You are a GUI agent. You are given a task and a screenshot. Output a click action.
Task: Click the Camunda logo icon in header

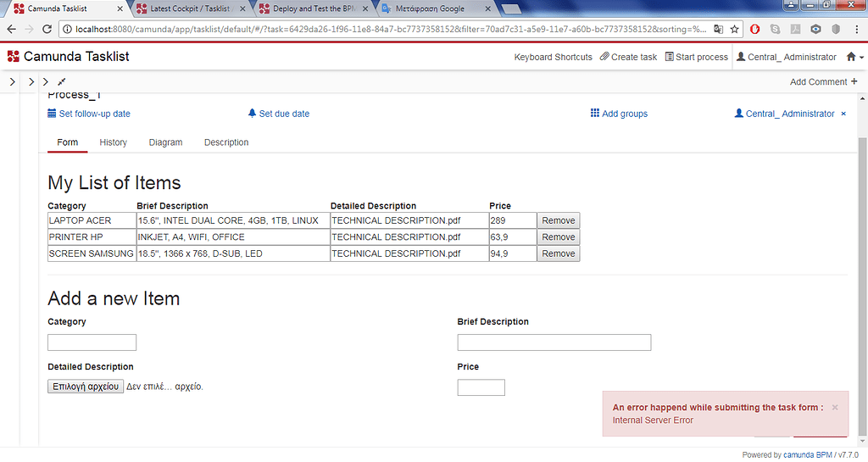14,56
